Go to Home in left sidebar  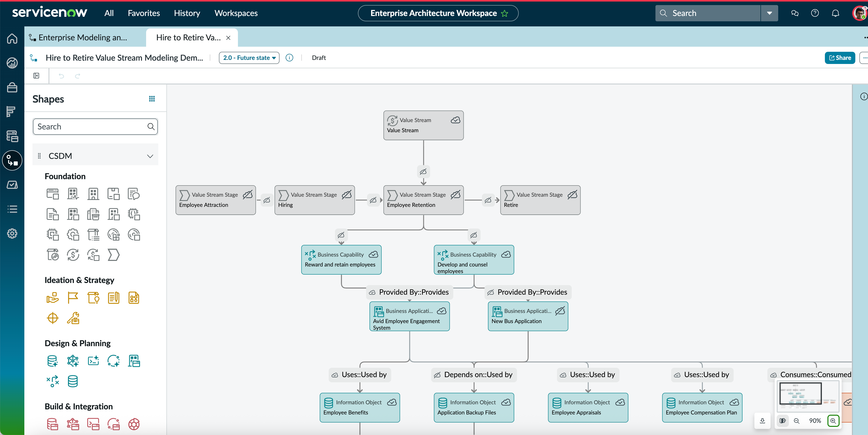12,39
